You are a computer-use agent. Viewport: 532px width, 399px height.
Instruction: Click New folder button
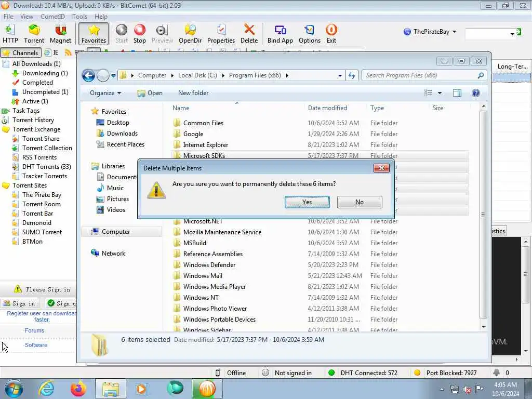(x=193, y=93)
